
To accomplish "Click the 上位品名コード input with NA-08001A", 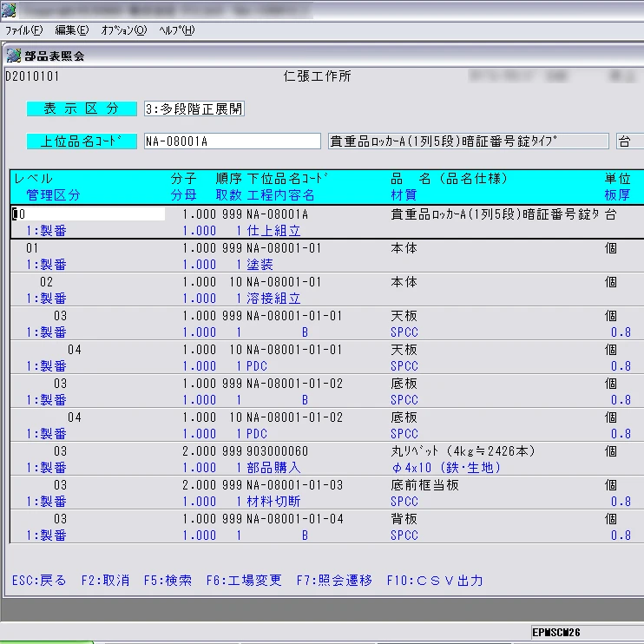I will [232, 141].
